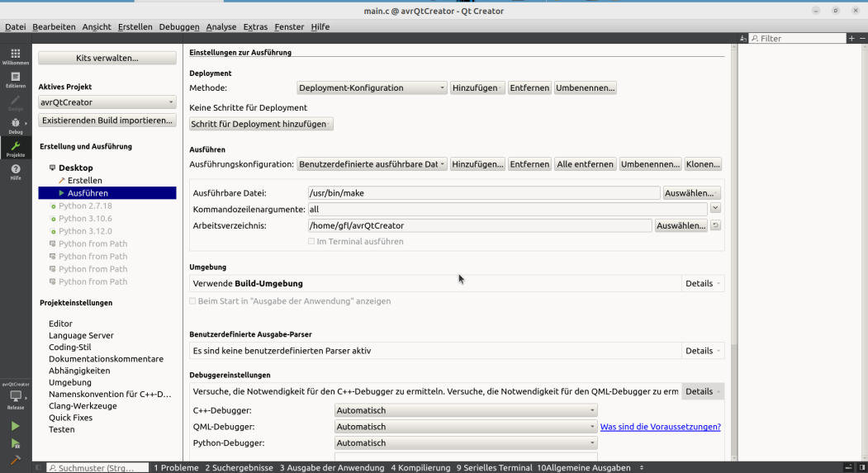This screenshot has height=473, width=868.
Task: Open the Datei menu
Action: 16,26
